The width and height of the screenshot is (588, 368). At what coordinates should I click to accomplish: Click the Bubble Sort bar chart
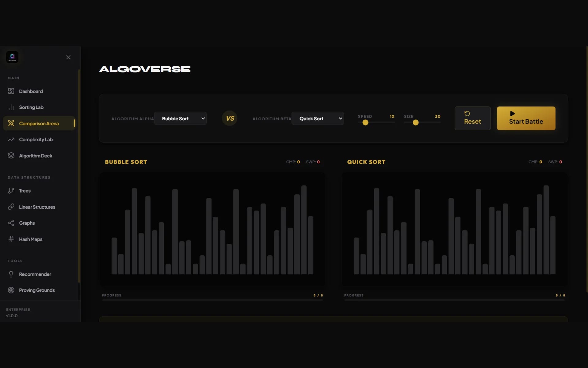click(212, 229)
